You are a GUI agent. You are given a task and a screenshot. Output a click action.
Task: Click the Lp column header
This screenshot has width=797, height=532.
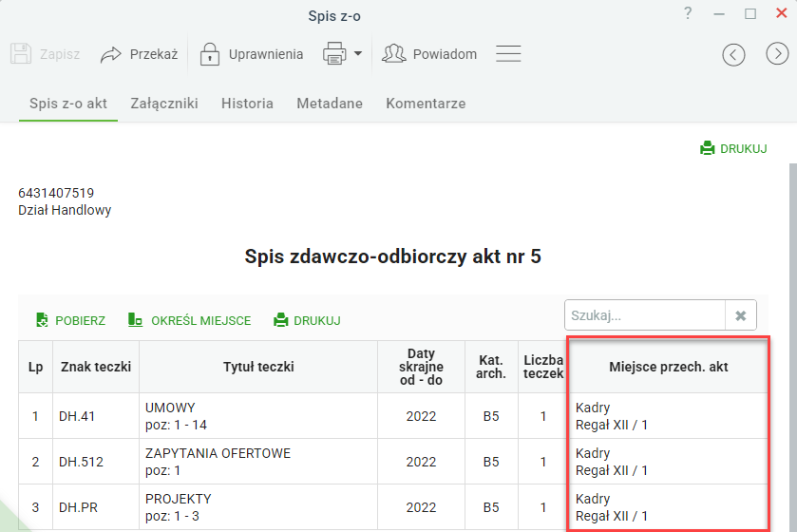pyautogui.click(x=35, y=367)
